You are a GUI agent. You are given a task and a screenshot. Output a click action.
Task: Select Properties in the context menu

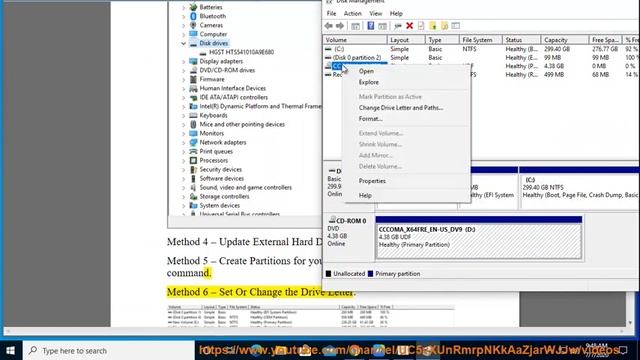coord(372,181)
